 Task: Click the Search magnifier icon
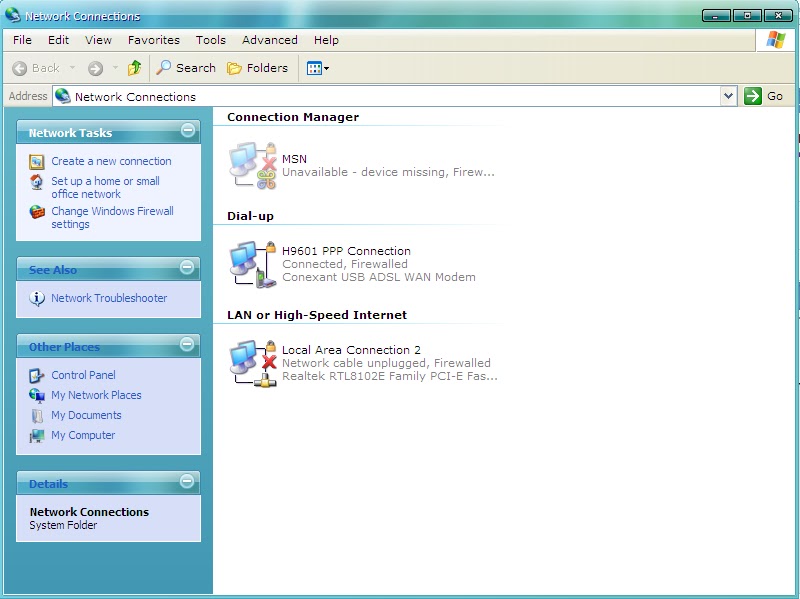pyautogui.click(x=163, y=67)
